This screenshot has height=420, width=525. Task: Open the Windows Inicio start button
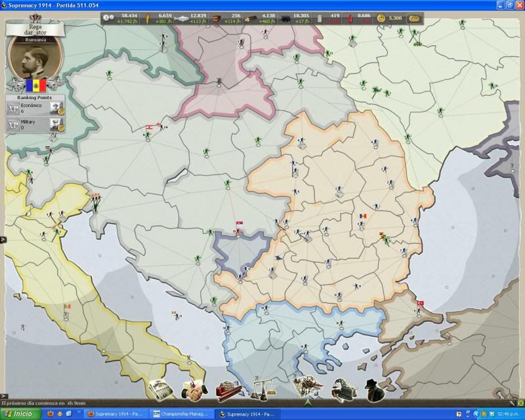point(20,414)
